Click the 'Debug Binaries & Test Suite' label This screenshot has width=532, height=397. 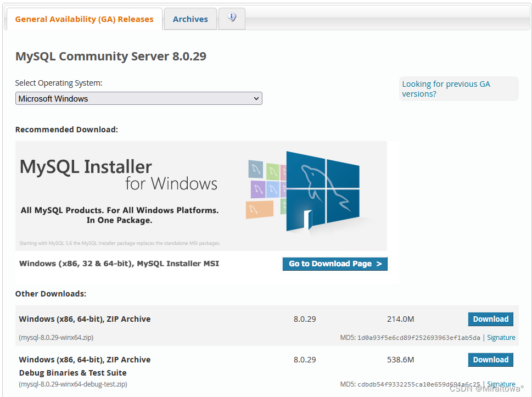pos(72,373)
